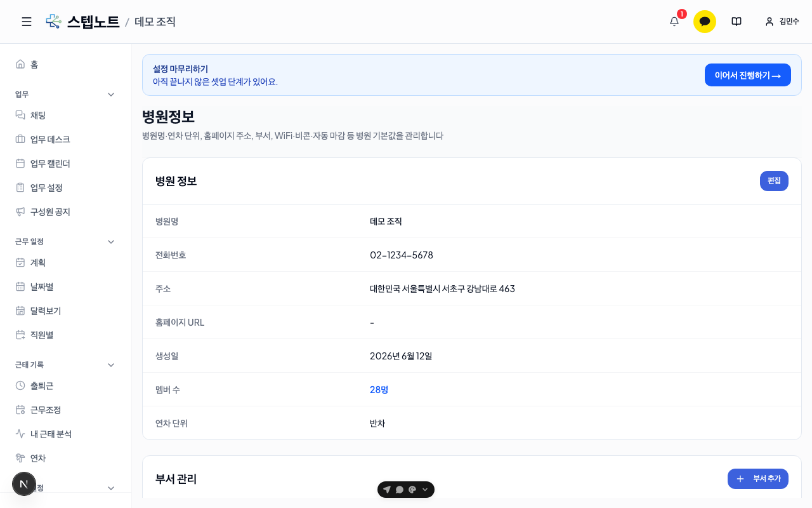Click the paper plane icon in floating toolbar

[387, 490]
